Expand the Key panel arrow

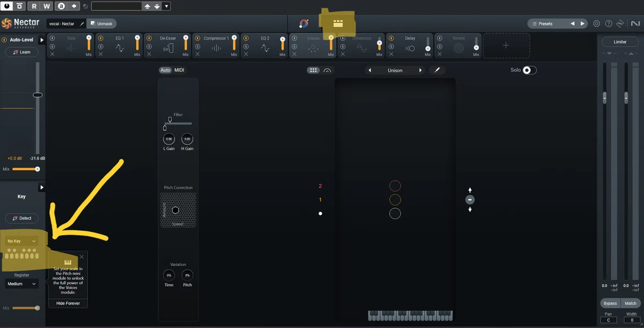coord(42,187)
